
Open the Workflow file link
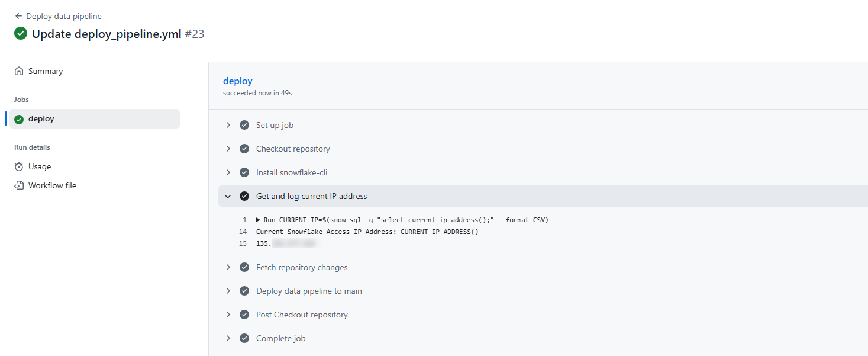52,185
